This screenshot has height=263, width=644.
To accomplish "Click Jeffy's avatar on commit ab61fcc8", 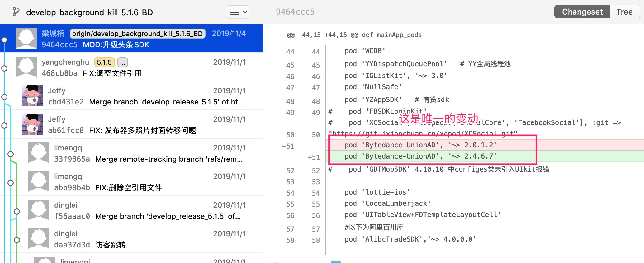I will 32,124.
